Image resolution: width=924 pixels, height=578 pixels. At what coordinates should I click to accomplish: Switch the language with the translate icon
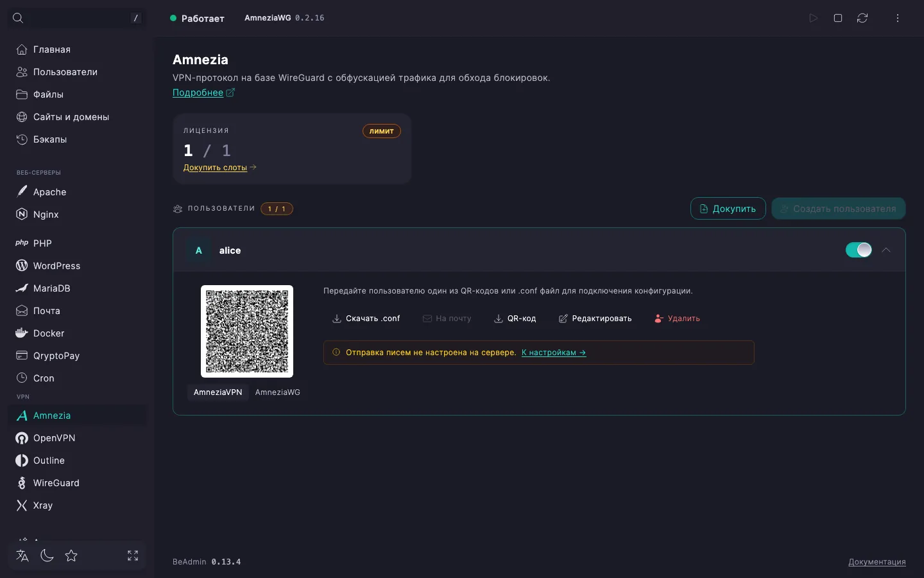point(22,556)
